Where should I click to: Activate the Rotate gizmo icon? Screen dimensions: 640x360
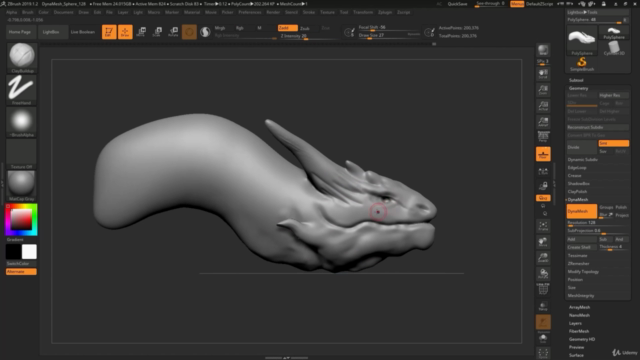point(173,32)
